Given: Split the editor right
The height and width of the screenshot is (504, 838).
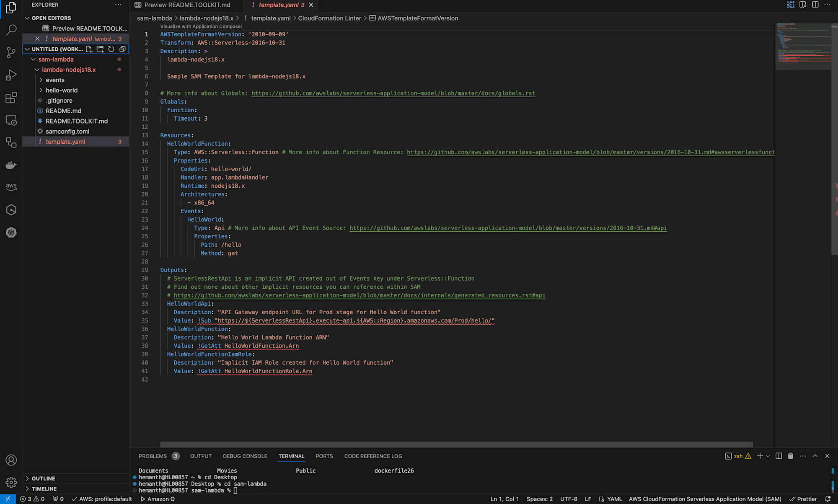Looking at the screenshot, I should (x=815, y=5).
